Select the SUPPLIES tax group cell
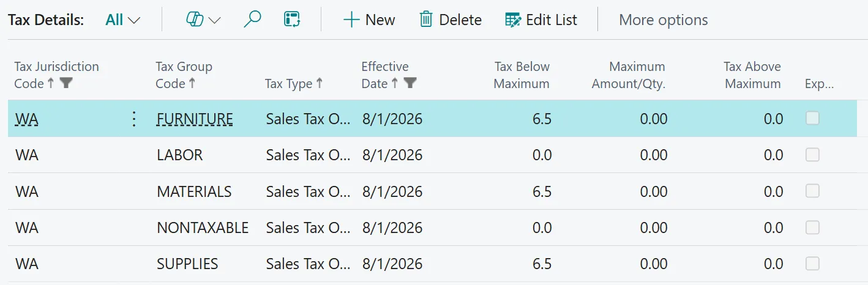This screenshot has width=868, height=285. tap(187, 264)
